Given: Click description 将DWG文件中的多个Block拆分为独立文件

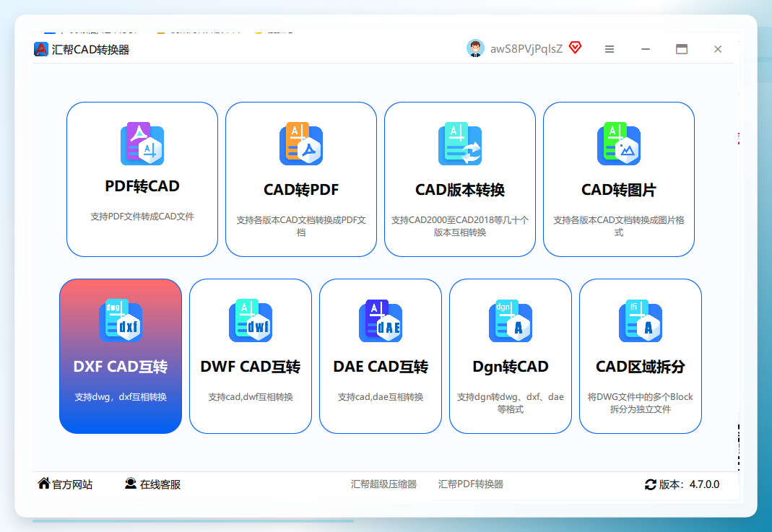Looking at the screenshot, I should pos(641,403).
